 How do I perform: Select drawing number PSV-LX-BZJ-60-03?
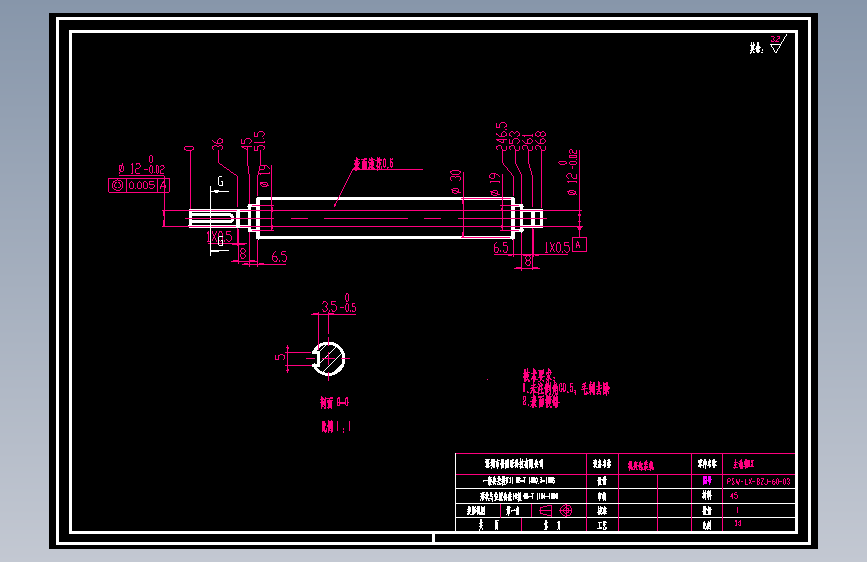(x=759, y=482)
